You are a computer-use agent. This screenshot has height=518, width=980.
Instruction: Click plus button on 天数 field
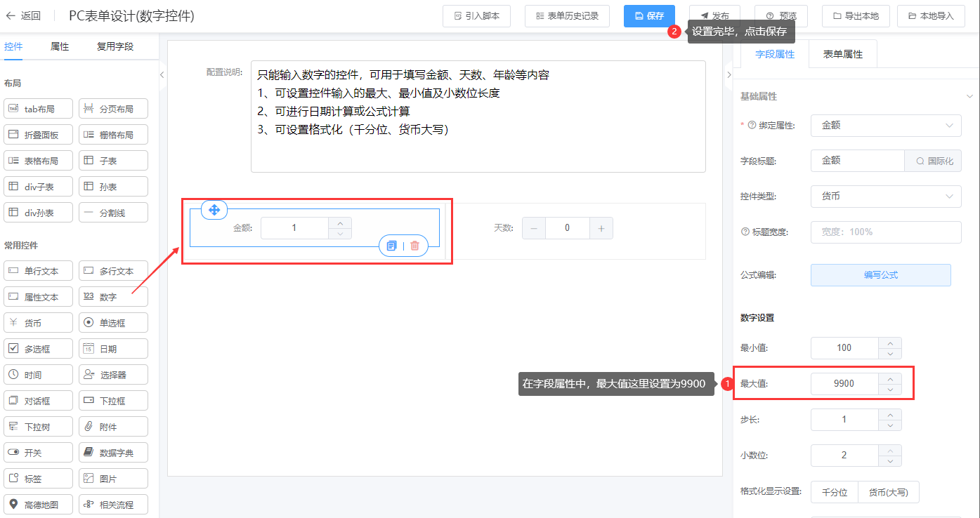[601, 228]
